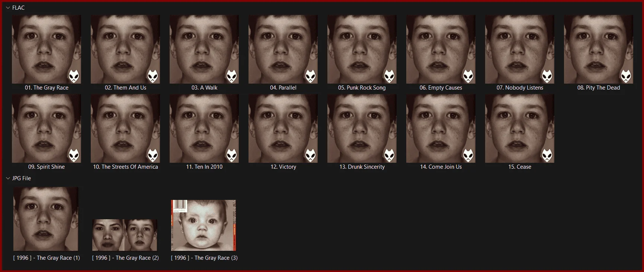Click the file name '06. Empty Causes'

[441, 88]
